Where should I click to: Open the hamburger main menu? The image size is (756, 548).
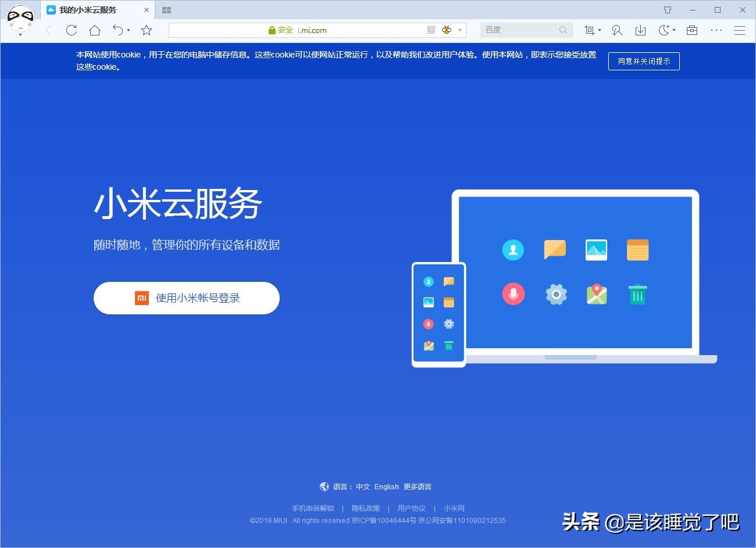pyautogui.click(x=740, y=31)
